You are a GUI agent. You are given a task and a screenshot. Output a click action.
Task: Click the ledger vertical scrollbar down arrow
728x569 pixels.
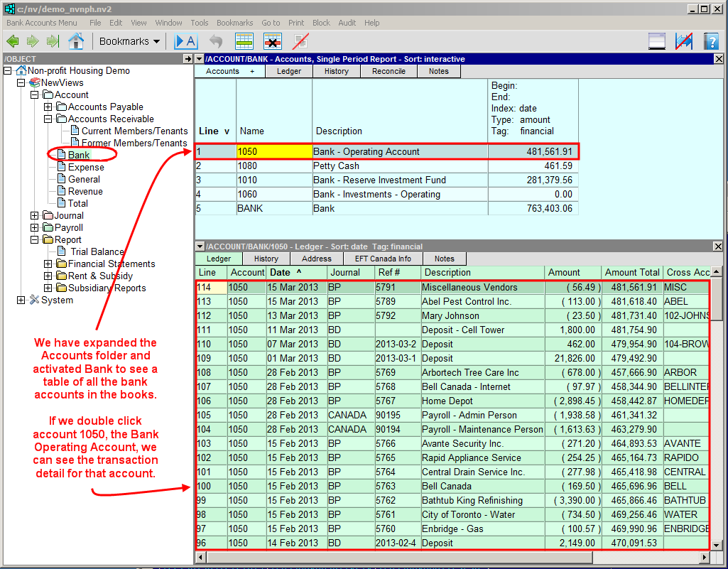(x=717, y=544)
